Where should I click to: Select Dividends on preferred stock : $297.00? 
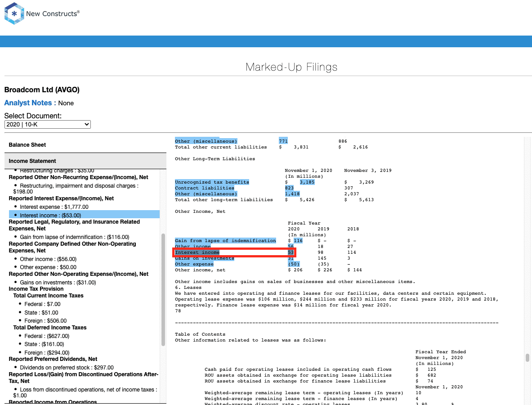pyautogui.click(x=67, y=368)
